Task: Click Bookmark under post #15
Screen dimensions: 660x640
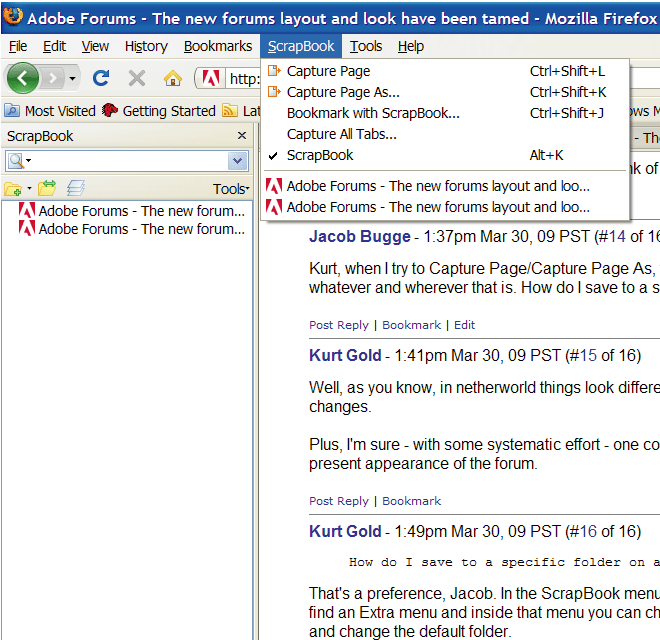Action: 412,501
